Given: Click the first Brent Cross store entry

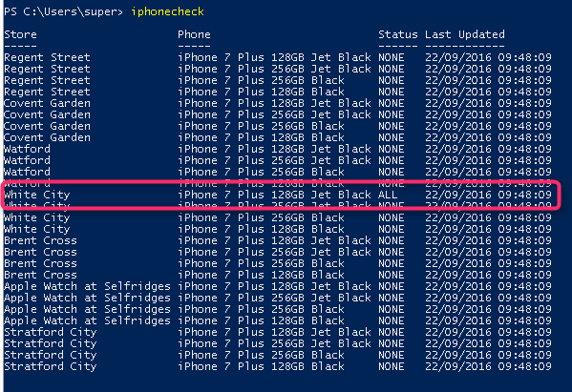Looking at the screenshot, I should pos(40,240).
